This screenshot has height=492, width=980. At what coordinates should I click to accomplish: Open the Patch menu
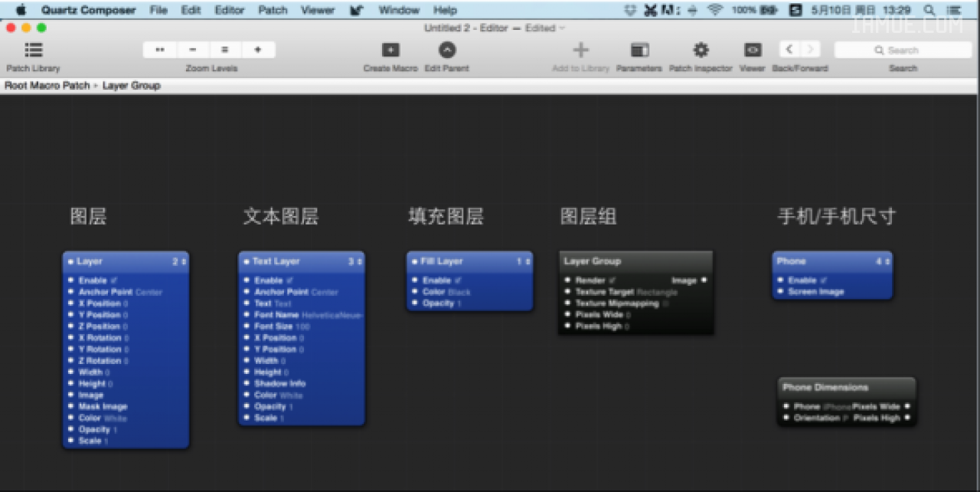pos(273,10)
